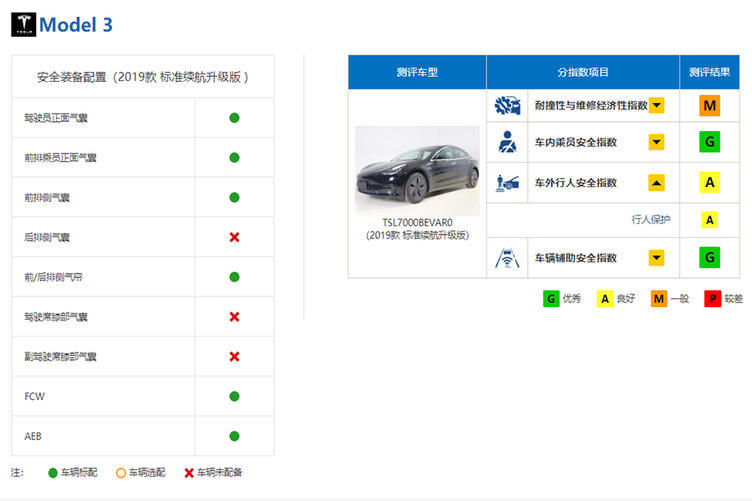
Task: Click the orange M rating for crashworthiness
Action: click(x=710, y=106)
